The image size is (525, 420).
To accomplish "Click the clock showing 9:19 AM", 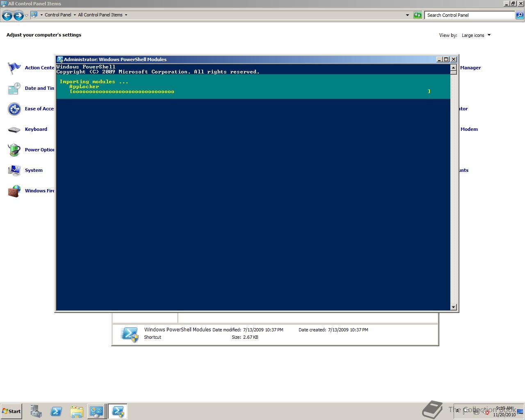I will 504,409.
